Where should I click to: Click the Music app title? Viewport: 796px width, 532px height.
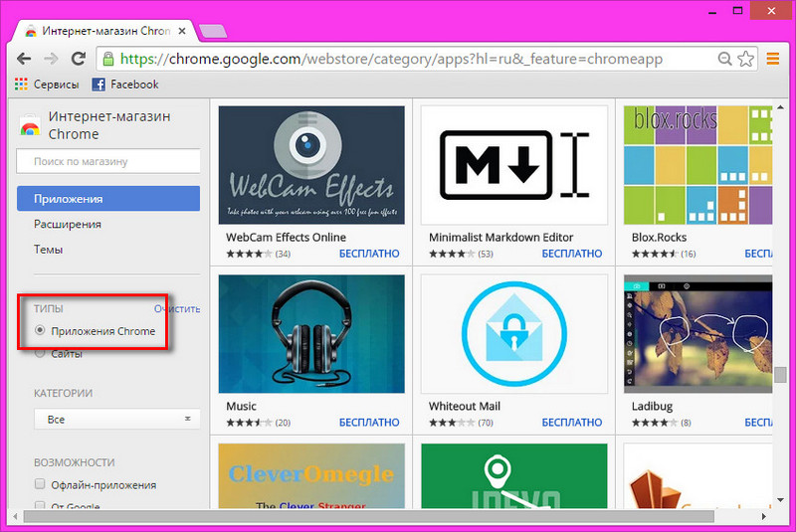pos(241,406)
